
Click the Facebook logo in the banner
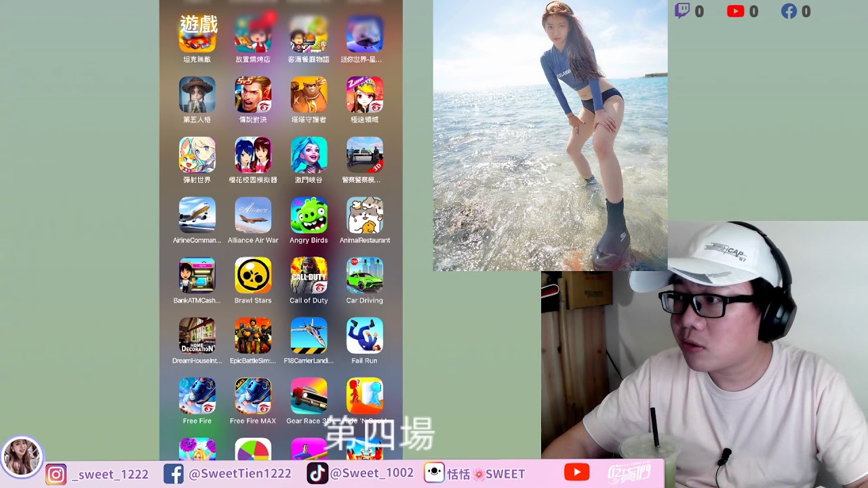[174, 474]
